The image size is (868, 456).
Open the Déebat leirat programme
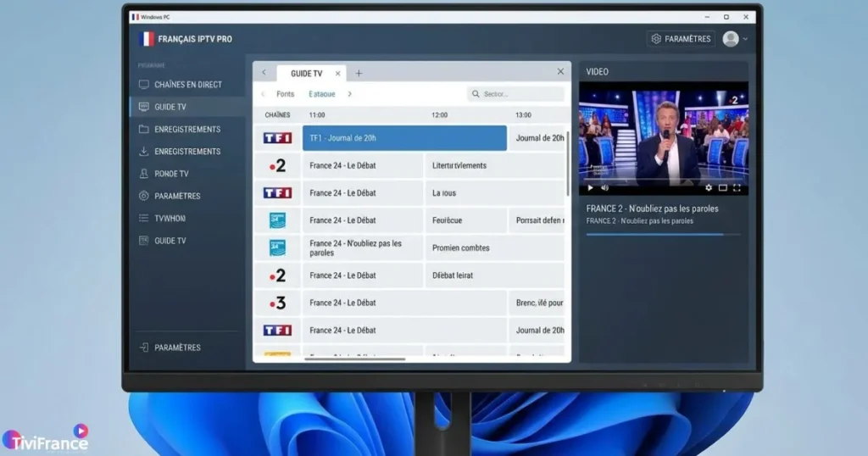coord(495,275)
